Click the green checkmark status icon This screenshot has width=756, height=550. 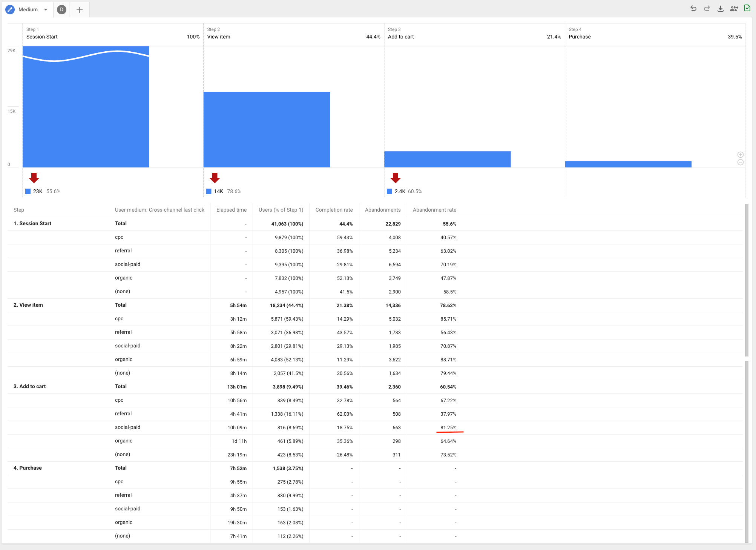click(747, 8)
